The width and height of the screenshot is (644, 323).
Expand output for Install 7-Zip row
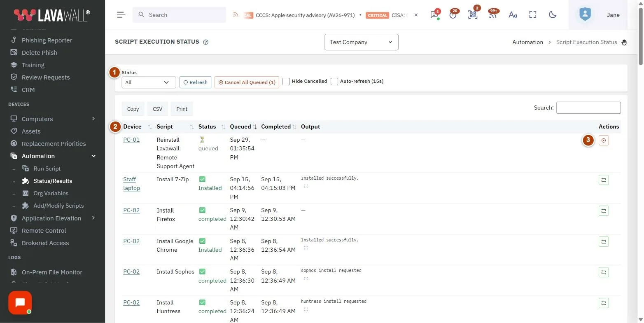pos(306,186)
